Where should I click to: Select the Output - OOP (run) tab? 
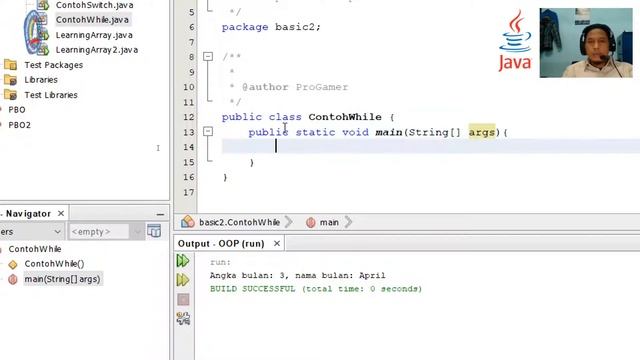tap(221, 244)
